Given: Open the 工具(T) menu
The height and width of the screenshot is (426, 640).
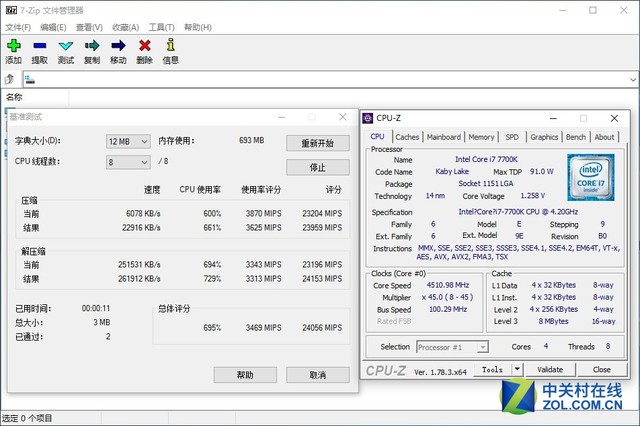Looking at the screenshot, I should point(161,27).
